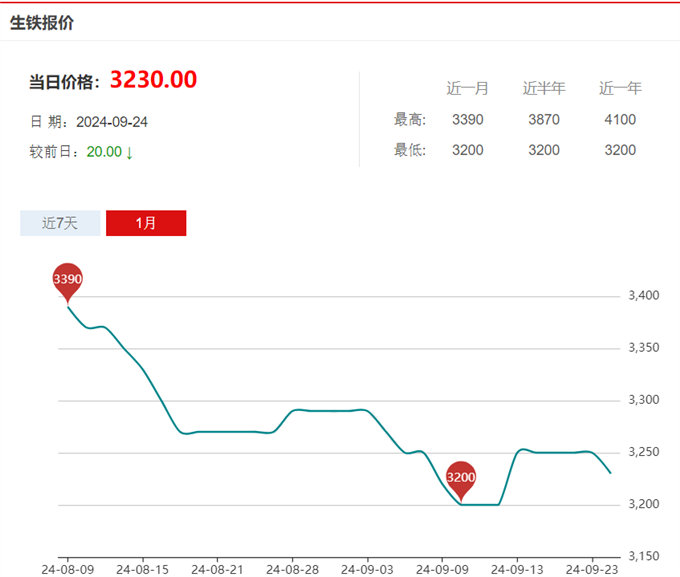Screen dimensions: 680x577
Task: Click the 24-09-23 x-axis date label
Action: click(591, 568)
